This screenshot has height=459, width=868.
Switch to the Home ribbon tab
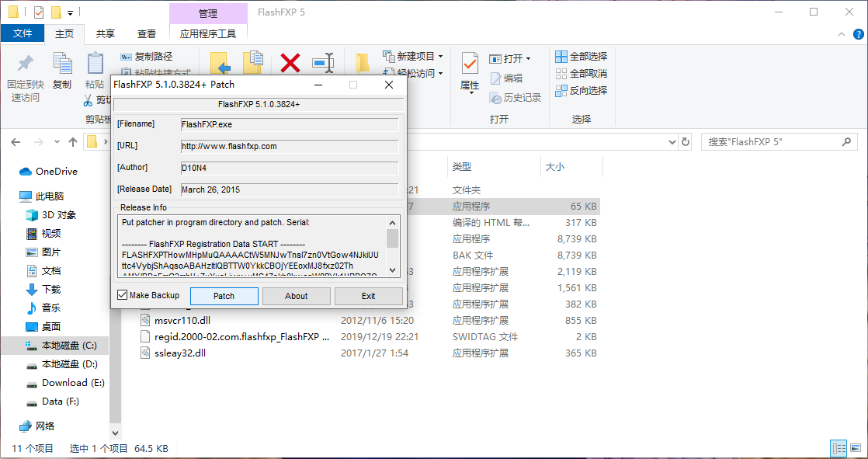(x=64, y=33)
